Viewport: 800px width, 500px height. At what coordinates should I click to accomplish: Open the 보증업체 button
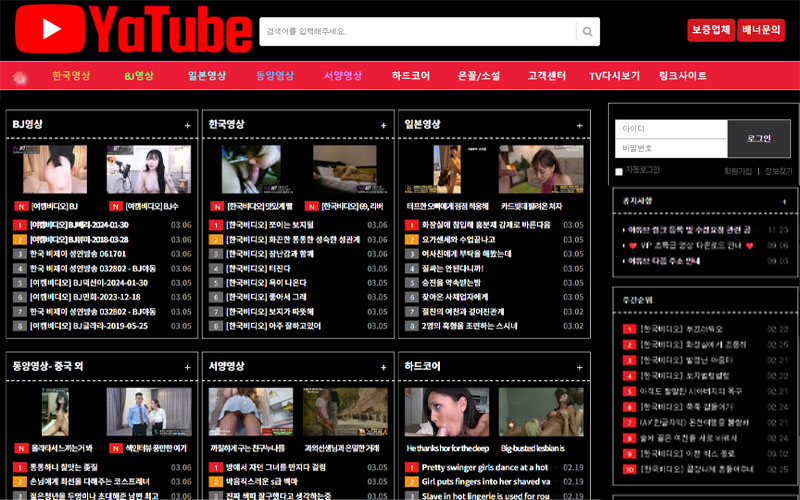pyautogui.click(x=711, y=30)
